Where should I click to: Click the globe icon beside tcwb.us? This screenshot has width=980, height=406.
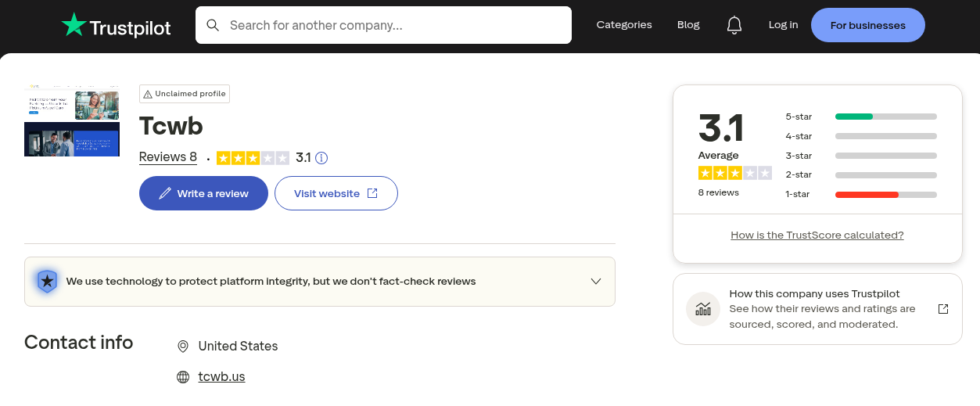click(183, 377)
